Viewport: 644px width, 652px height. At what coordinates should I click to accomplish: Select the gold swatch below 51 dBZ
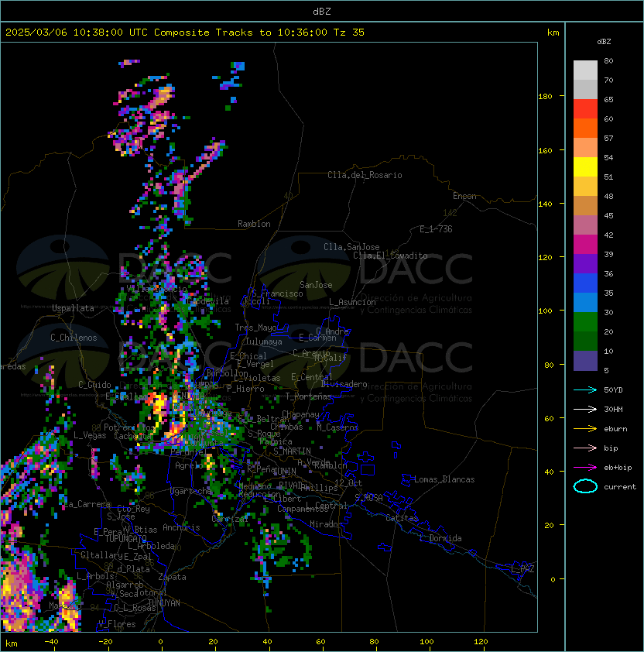point(585,187)
